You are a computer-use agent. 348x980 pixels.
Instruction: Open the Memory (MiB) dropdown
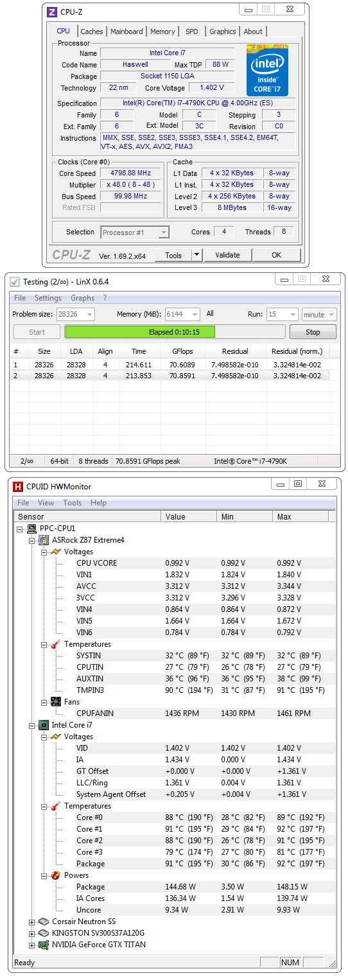195,314
